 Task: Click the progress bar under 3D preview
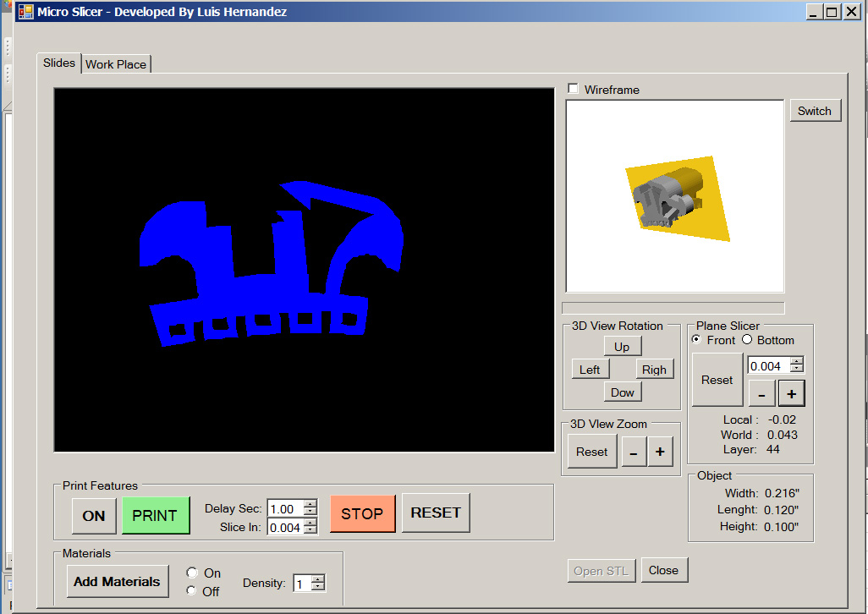(673, 308)
